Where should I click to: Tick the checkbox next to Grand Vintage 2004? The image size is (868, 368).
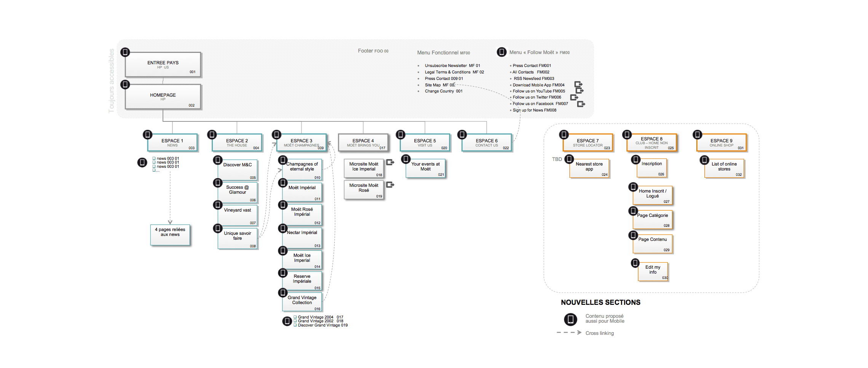coord(295,317)
